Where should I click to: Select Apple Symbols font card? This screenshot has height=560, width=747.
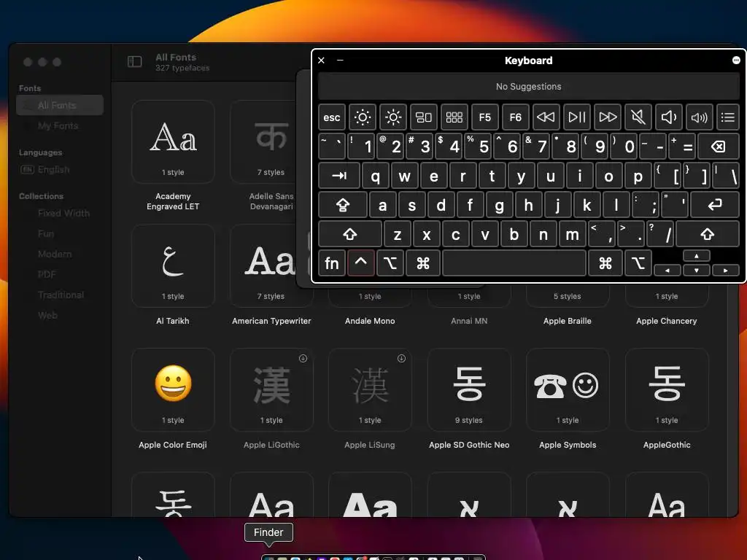tap(568, 389)
